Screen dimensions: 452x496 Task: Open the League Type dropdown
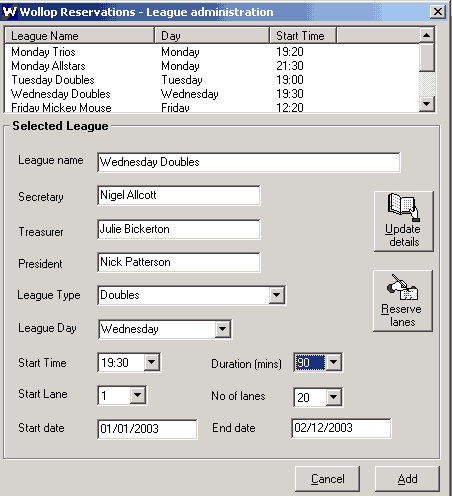tap(276, 295)
